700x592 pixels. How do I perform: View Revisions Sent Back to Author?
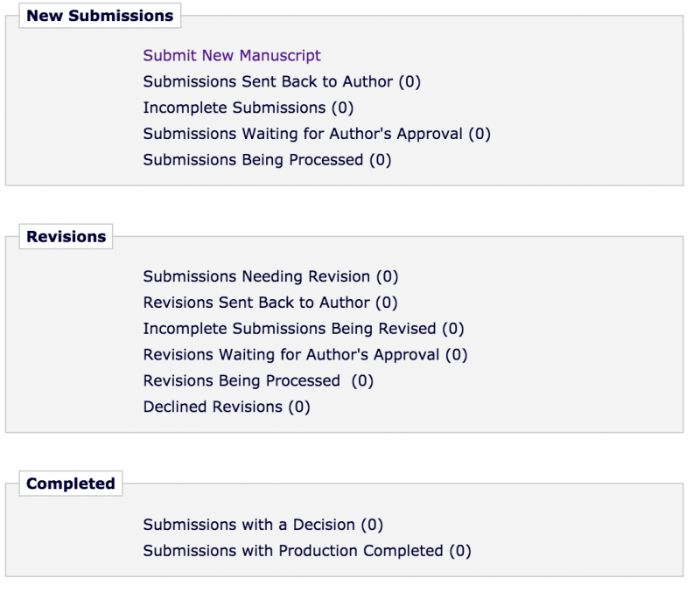coord(270,303)
